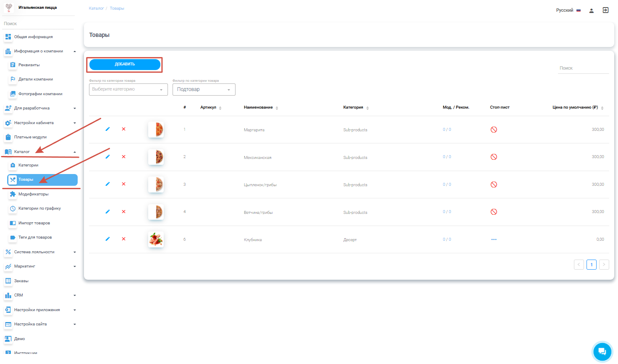The image size is (618, 364).
Task: Sort by Наименование column arrows
Action: (277, 108)
